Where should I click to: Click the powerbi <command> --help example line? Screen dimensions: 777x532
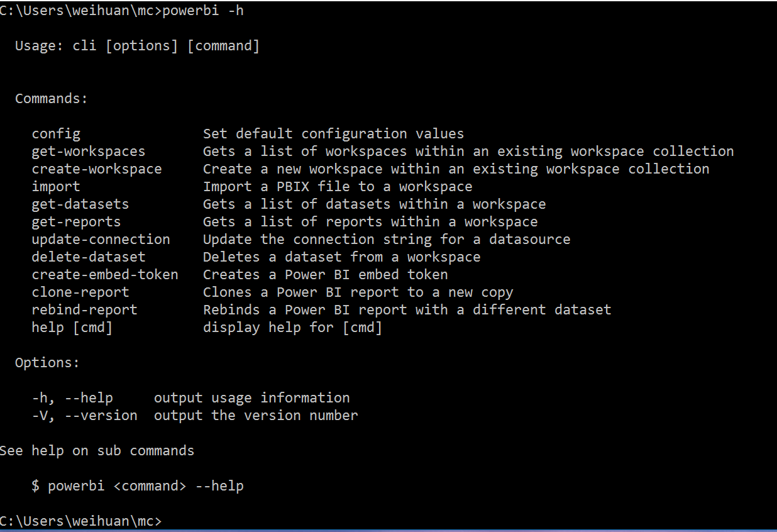(138, 485)
